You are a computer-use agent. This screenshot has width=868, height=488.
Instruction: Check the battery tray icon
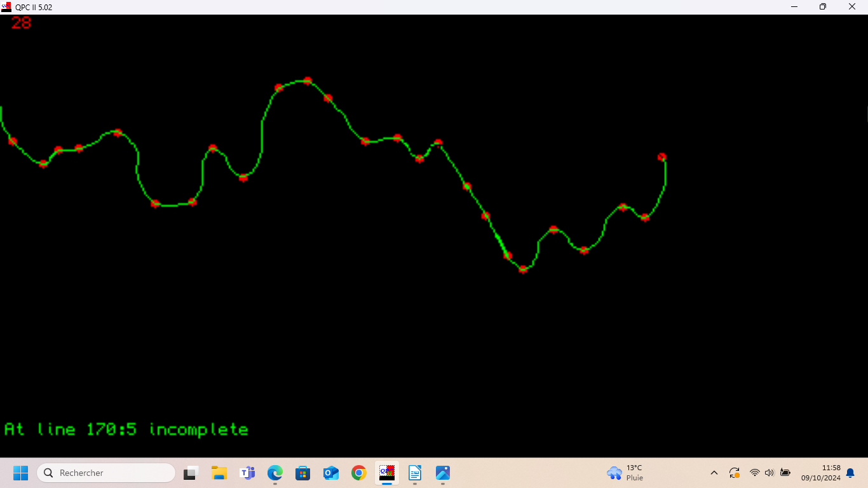tap(785, 473)
